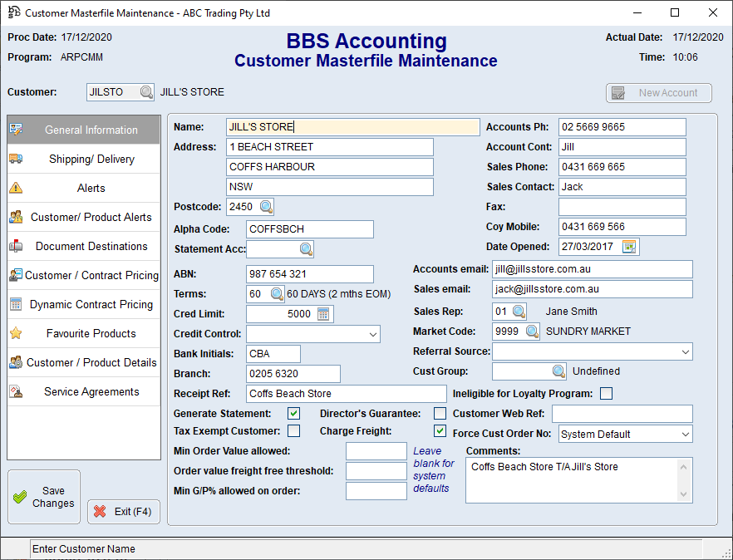The width and height of the screenshot is (733, 560).
Task: Toggle the Director's Guarantee checkbox
Action: [439, 413]
